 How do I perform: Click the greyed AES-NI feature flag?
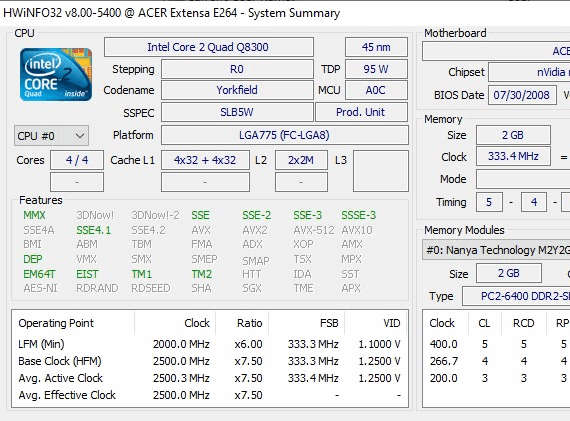(40, 288)
